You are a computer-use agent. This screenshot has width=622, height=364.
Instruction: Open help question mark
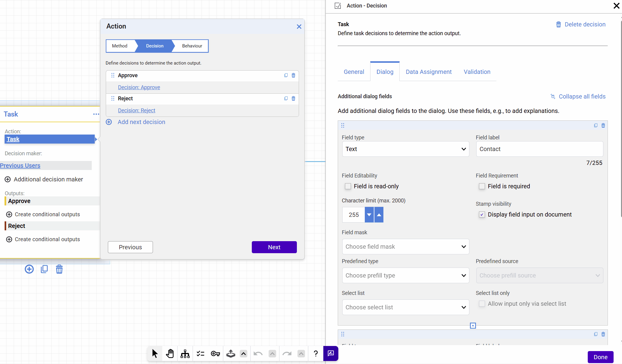coord(316,353)
